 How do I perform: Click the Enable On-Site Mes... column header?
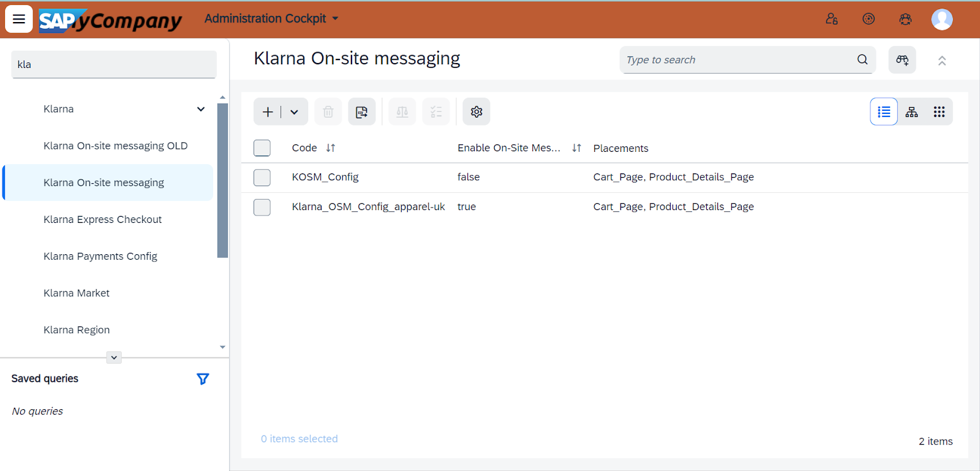(509, 148)
